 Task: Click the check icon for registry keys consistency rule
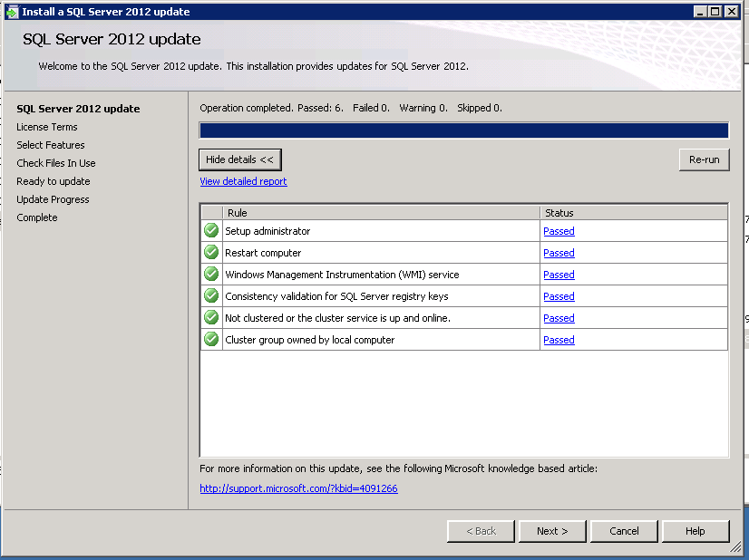(x=211, y=296)
